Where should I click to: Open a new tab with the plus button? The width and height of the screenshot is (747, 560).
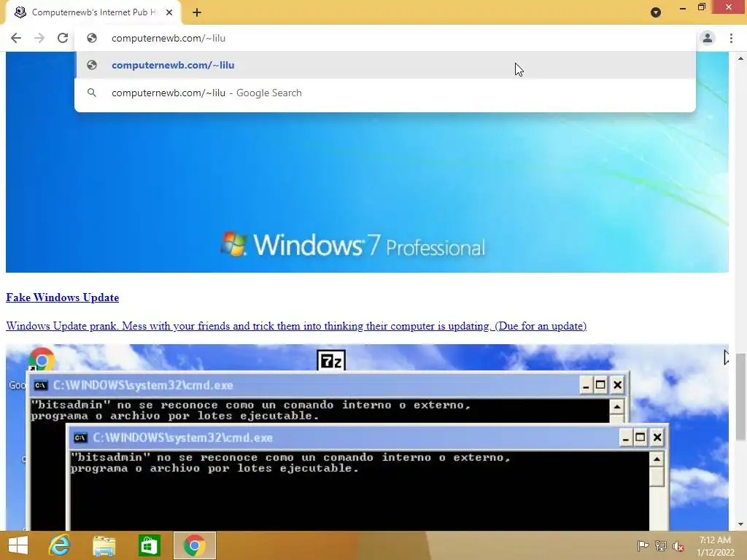(197, 12)
